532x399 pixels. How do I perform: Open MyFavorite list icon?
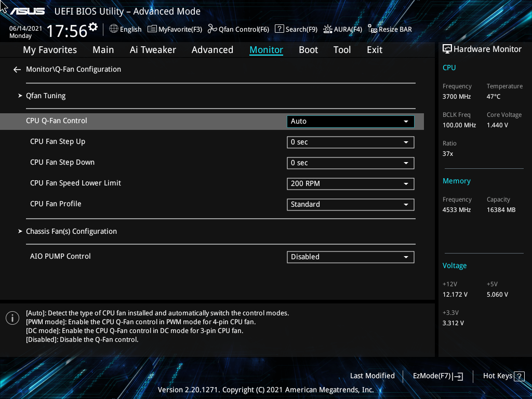[152, 29]
